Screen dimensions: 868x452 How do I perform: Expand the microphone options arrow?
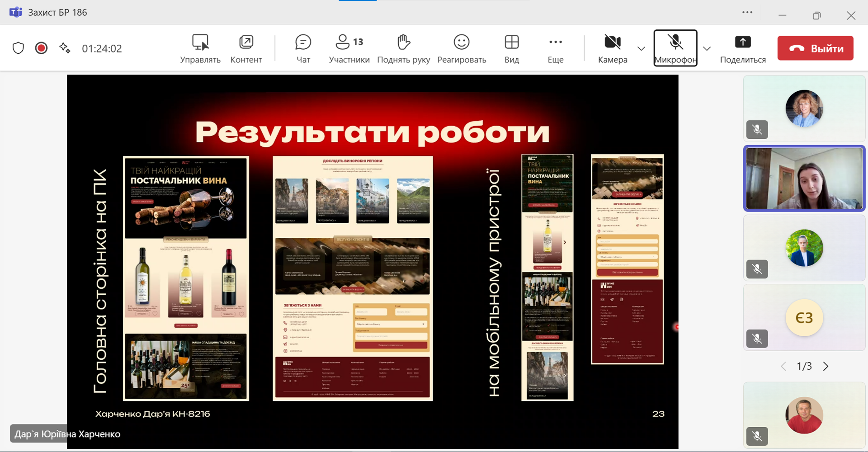coord(707,48)
